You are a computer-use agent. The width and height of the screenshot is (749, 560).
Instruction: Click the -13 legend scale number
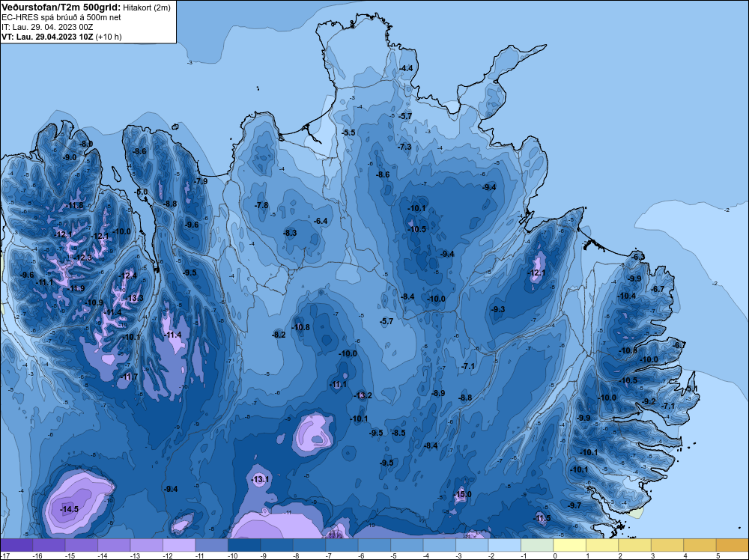coord(135,556)
